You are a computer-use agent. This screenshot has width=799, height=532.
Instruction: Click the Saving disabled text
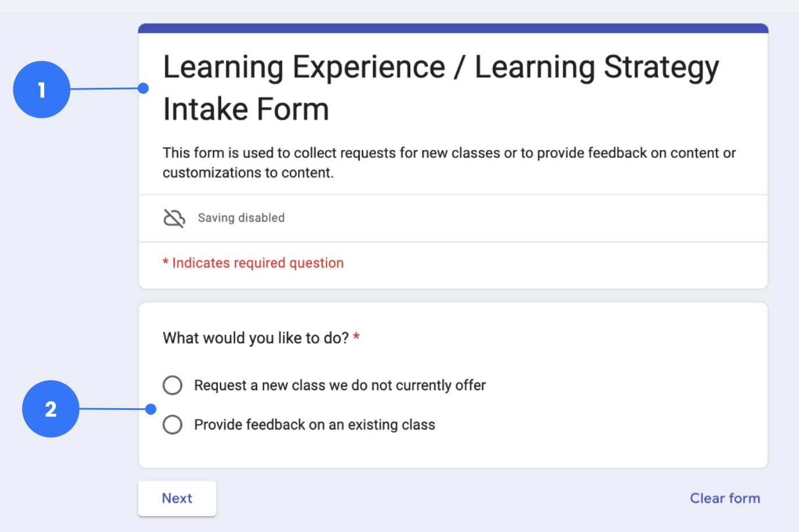pos(241,218)
